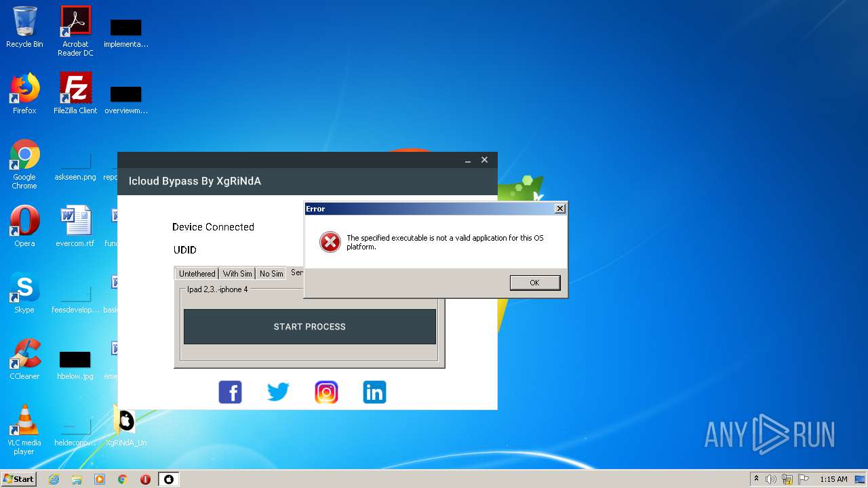This screenshot has width=868, height=488.
Task: Click the Show desktop button
Action: pos(860,479)
